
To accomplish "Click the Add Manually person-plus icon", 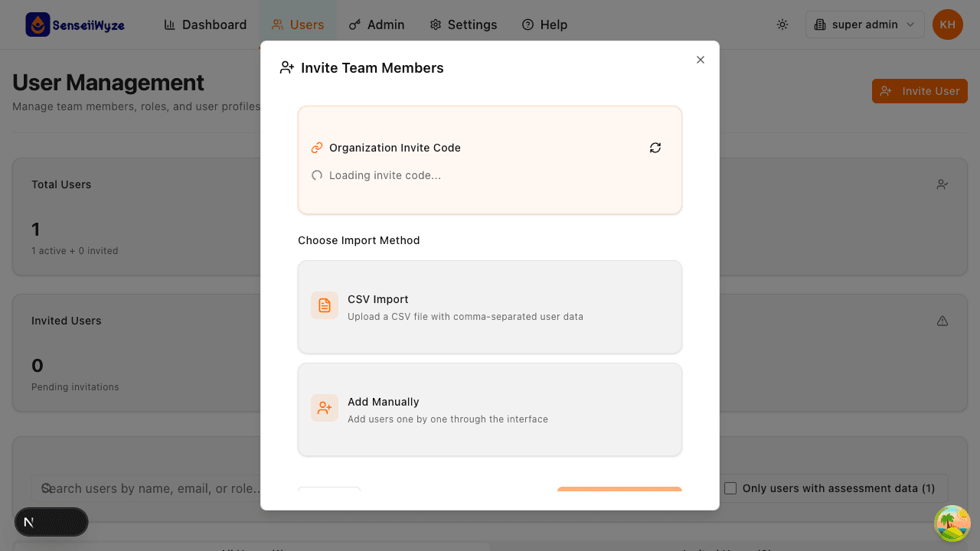I will (324, 408).
